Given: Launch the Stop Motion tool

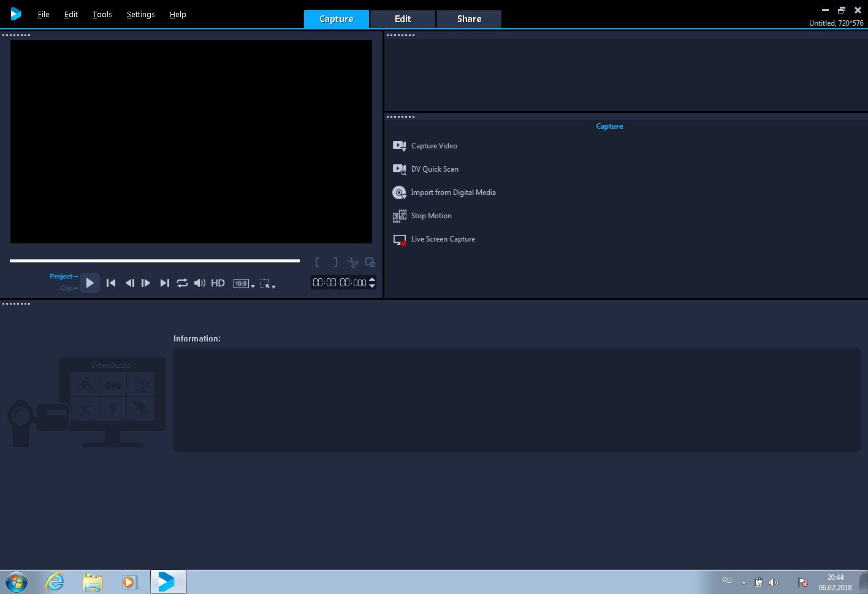Looking at the screenshot, I should (431, 216).
